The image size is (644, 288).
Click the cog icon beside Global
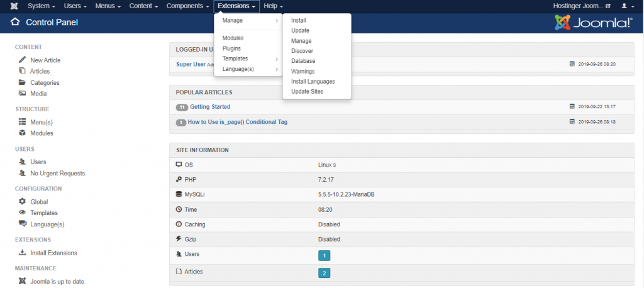tap(22, 202)
